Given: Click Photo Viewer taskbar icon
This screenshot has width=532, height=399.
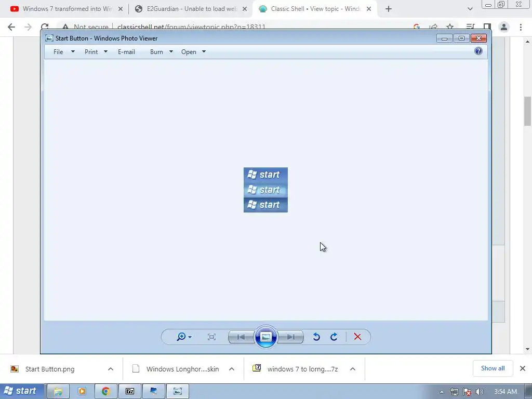Looking at the screenshot, I should coord(178,391).
